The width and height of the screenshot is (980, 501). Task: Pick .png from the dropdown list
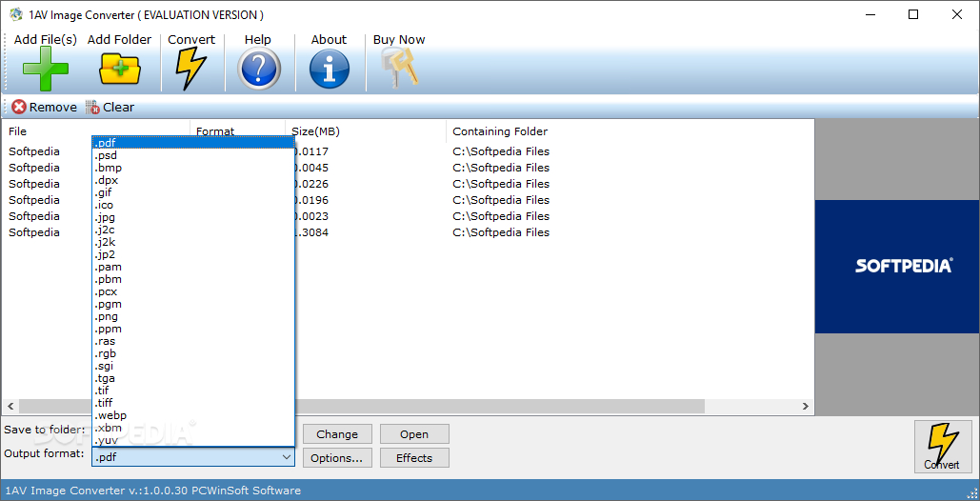coord(193,316)
